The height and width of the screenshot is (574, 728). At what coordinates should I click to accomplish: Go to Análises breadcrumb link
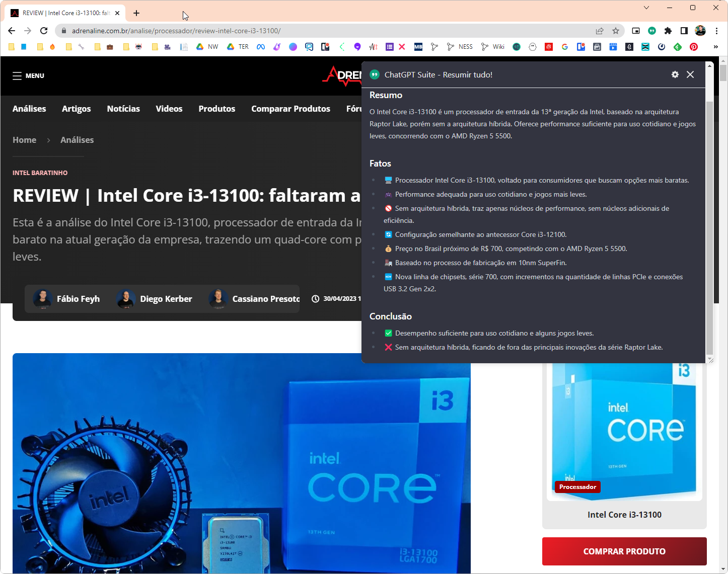point(77,140)
